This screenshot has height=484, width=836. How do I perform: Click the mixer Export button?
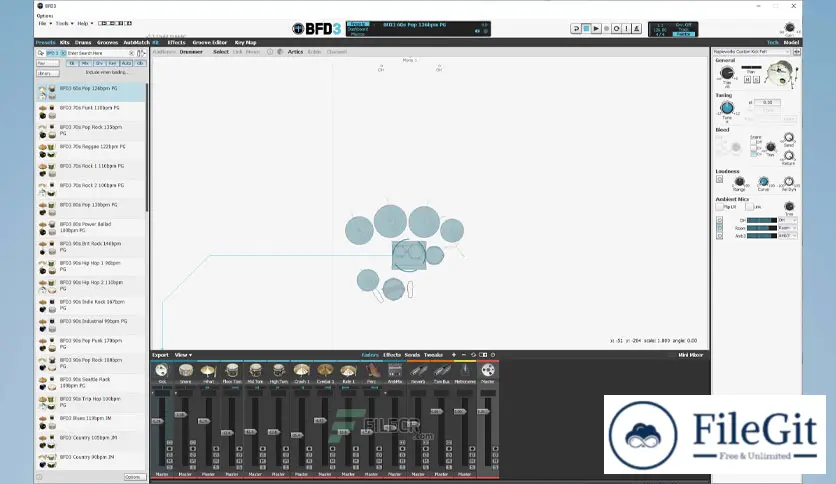click(x=160, y=355)
